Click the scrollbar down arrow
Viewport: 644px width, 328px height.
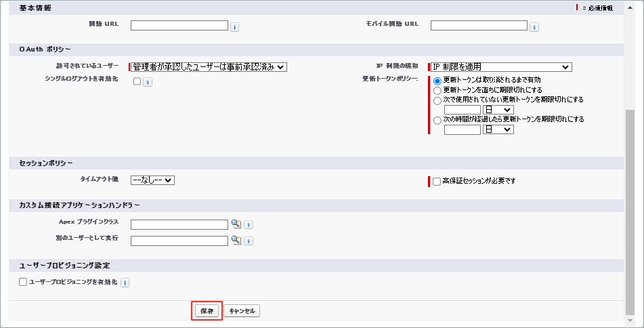click(630, 321)
